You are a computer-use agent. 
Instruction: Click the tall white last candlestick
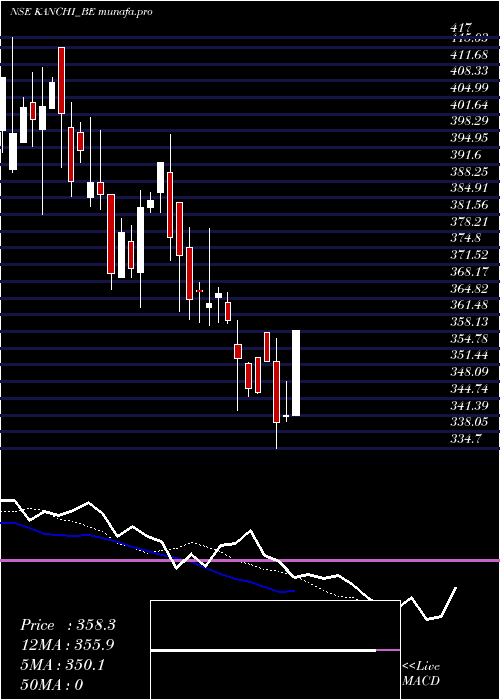click(x=296, y=373)
